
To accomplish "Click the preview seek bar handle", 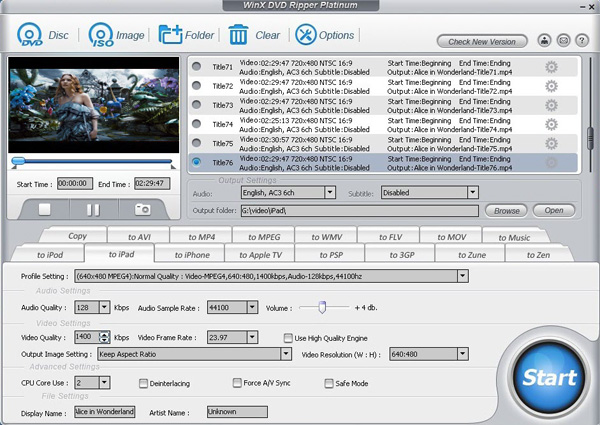I will point(18,161).
